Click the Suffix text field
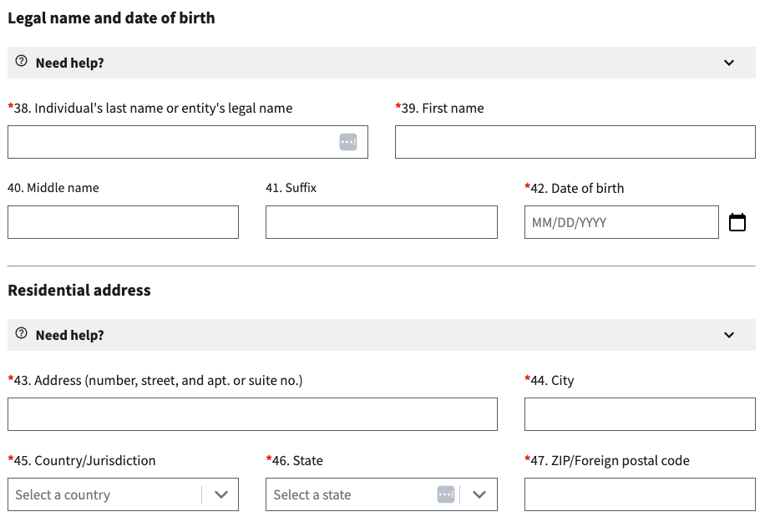This screenshot has height=532, width=770. click(381, 222)
